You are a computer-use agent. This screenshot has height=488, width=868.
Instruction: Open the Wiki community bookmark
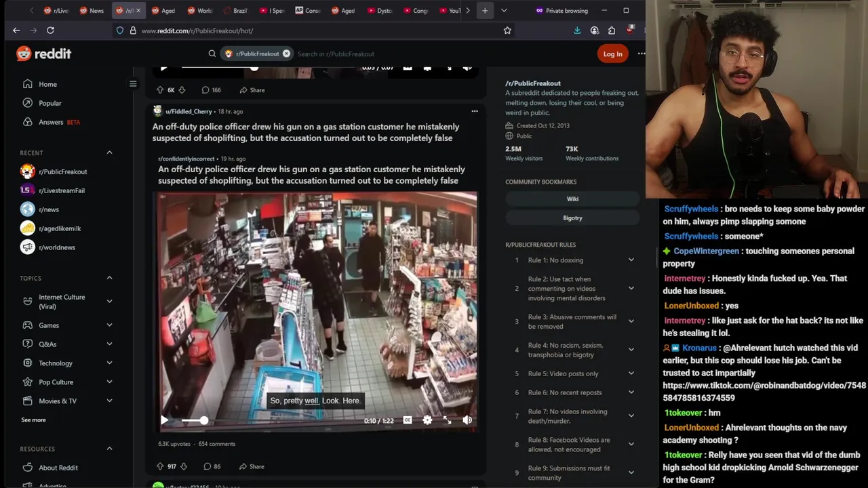[x=572, y=199]
